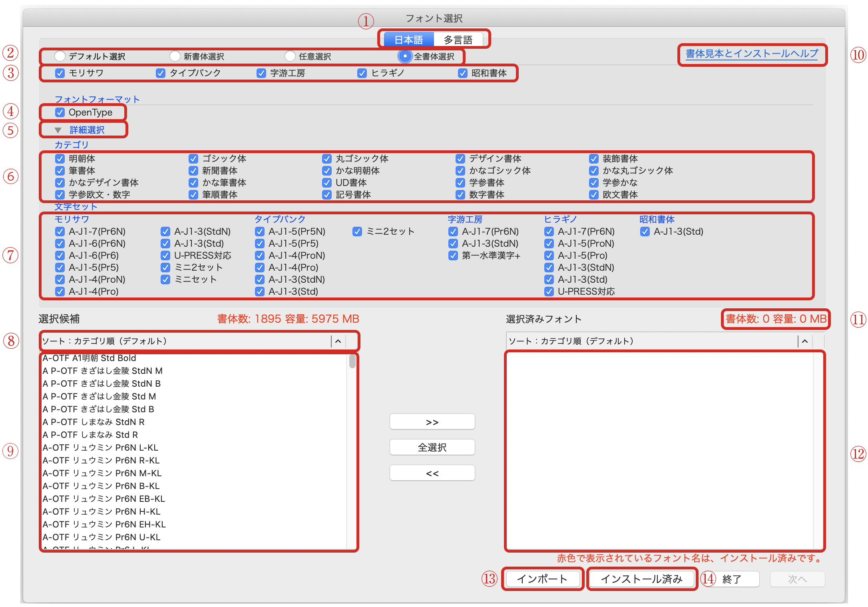Uncheck the OpenType format checkbox

(x=60, y=112)
